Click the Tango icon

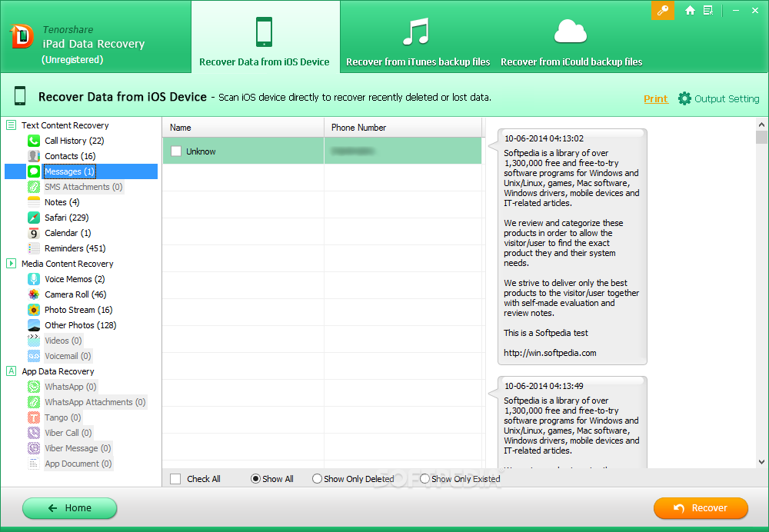34,417
